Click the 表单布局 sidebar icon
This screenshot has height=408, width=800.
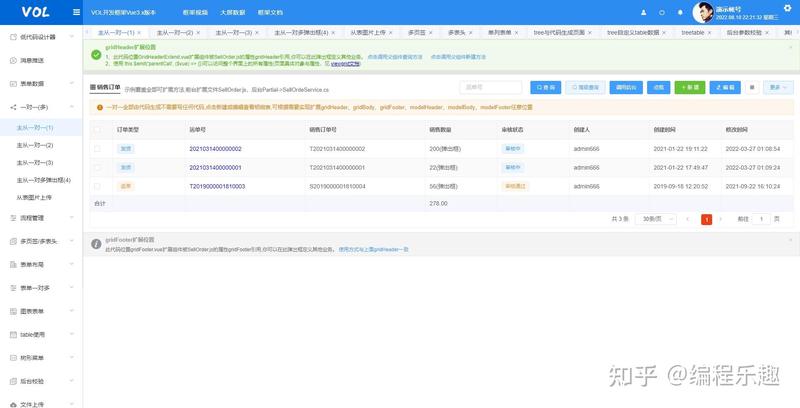[x=14, y=265]
